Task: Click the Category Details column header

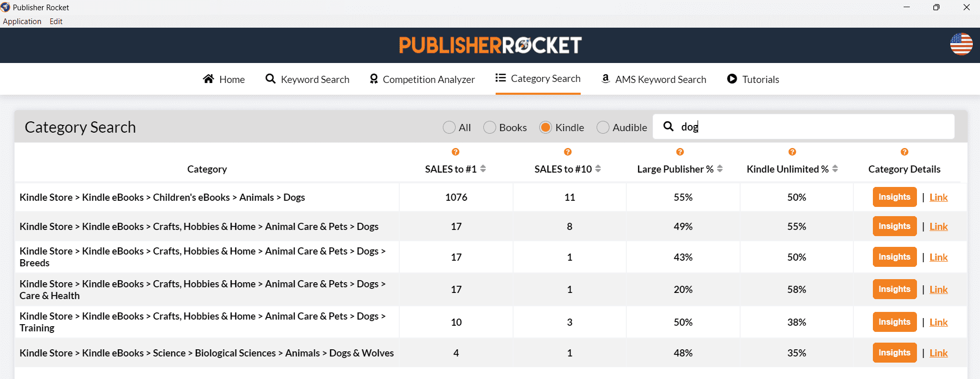Action: coord(904,169)
